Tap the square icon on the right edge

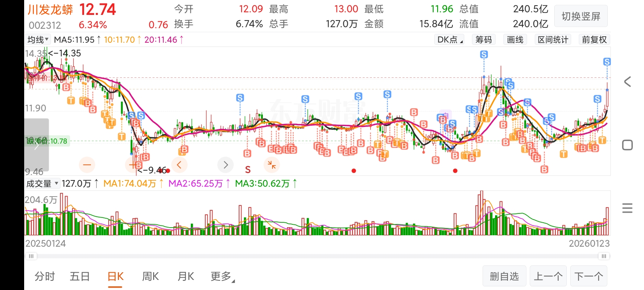pos(627,145)
